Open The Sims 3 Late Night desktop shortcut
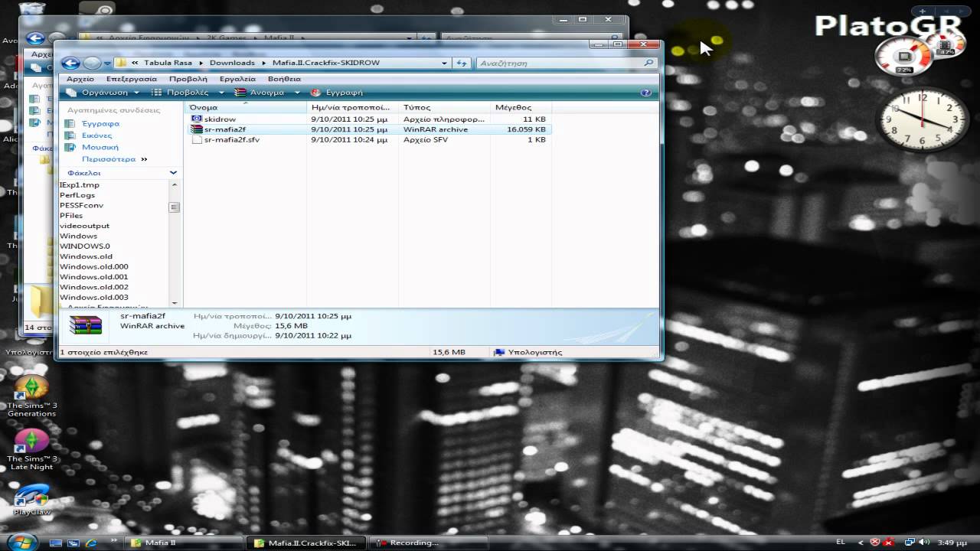Screen dimensions: 980x551 (31, 449)
